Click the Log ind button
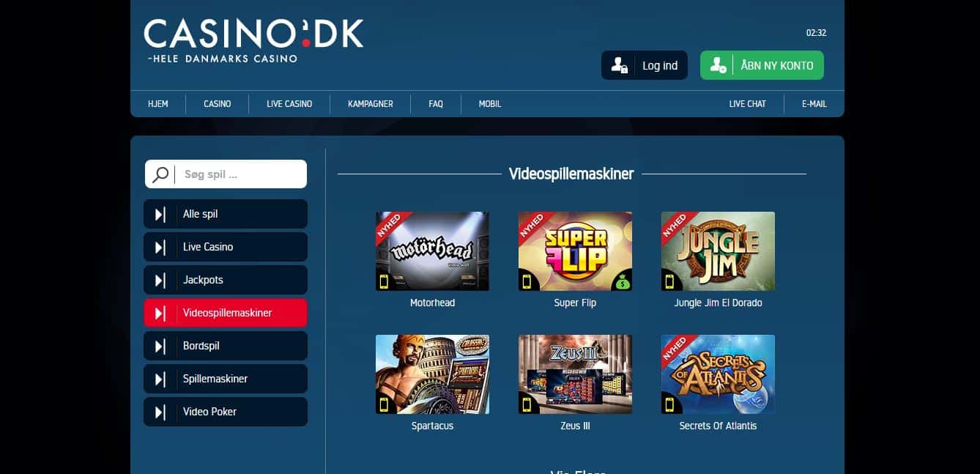 (645, 65)
